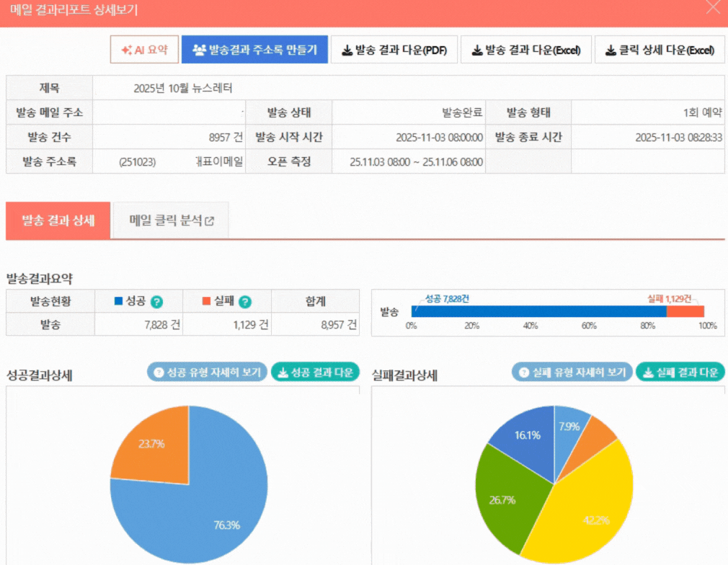Click the help icon next to 성공

pyautogui.click(x=156, y=302)
